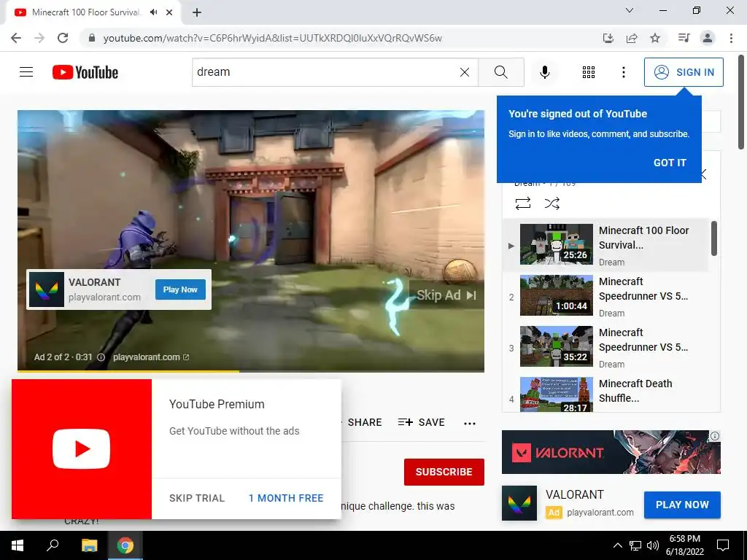
Task: Open a new browser tab
Action: tap(197, 12)
